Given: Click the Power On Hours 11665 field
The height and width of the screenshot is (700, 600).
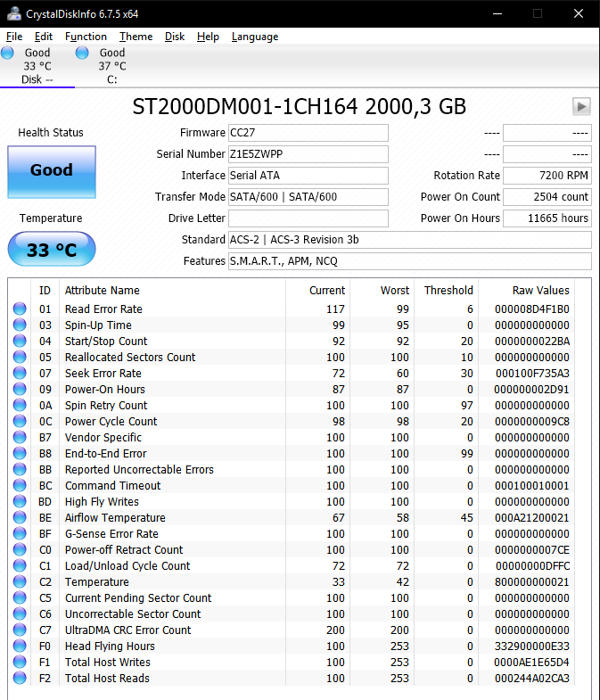Looking at the screenshot, I should tap(547, 218).
